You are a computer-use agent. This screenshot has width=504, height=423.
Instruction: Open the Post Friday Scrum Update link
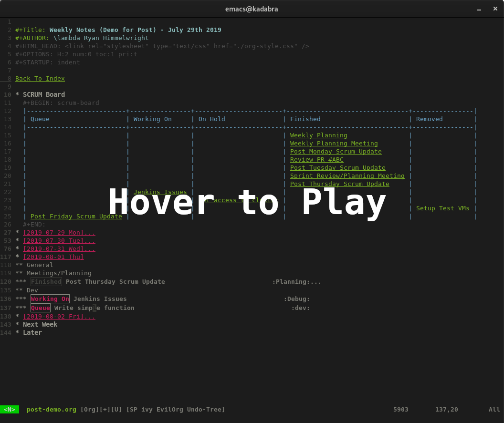[76, 217]
